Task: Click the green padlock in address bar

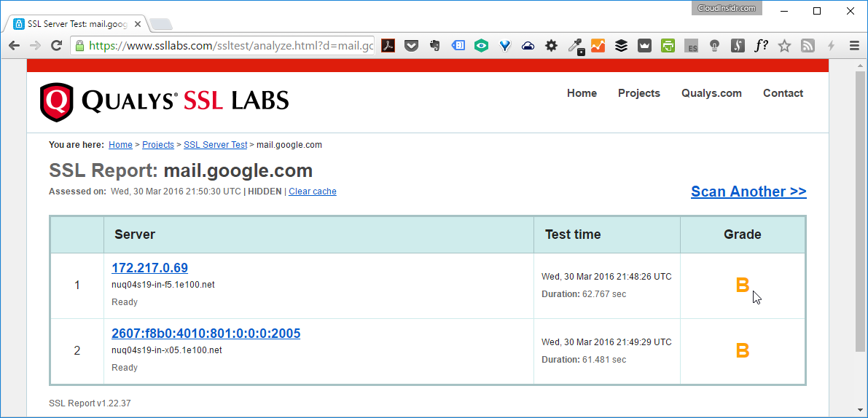Action: click(80, 46)
